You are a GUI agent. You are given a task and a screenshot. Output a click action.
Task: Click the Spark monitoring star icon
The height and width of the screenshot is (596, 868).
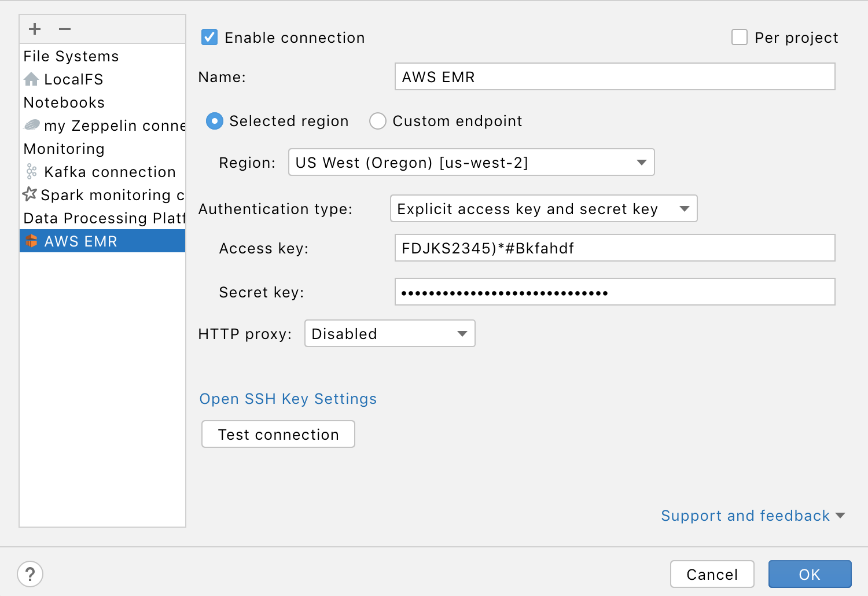tap(30, 194)
